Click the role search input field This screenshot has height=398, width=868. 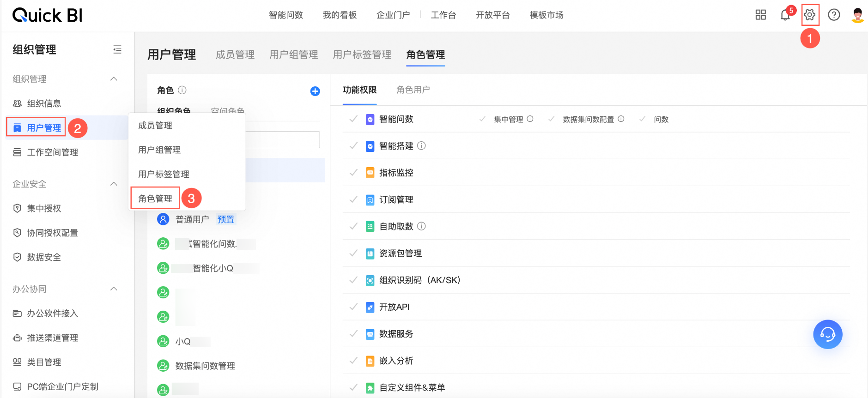(283, 139)
